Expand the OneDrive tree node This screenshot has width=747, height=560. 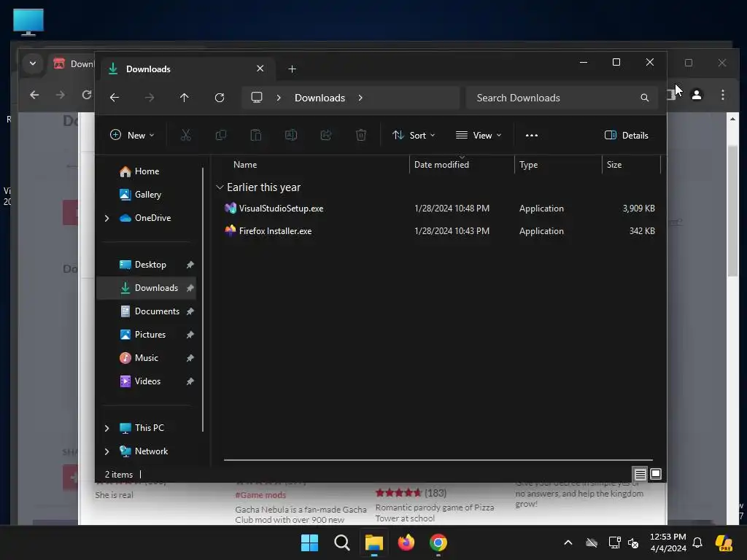tap(107, 218)
